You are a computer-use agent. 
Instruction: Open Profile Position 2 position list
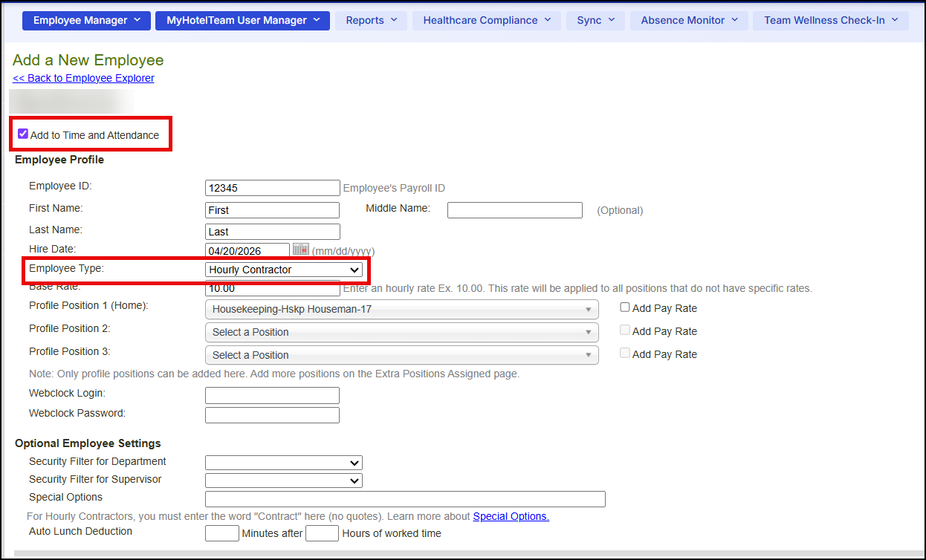click(x=401, y=332)
